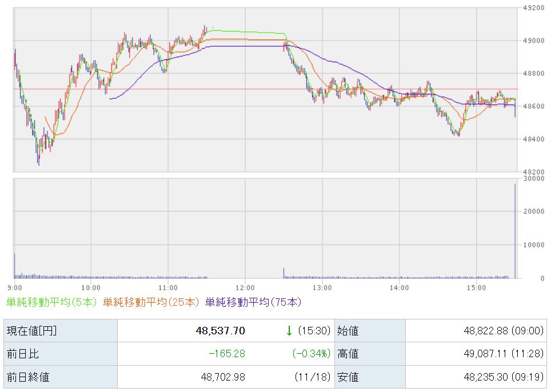
Task: Click the 9:00 time axis label
Action: (x=15, y=287)
